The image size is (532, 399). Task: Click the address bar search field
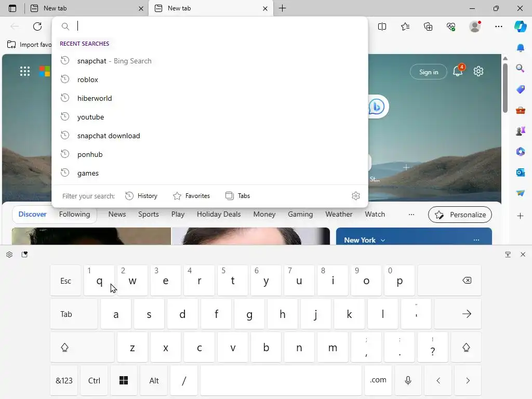click(x=210, y=26)
